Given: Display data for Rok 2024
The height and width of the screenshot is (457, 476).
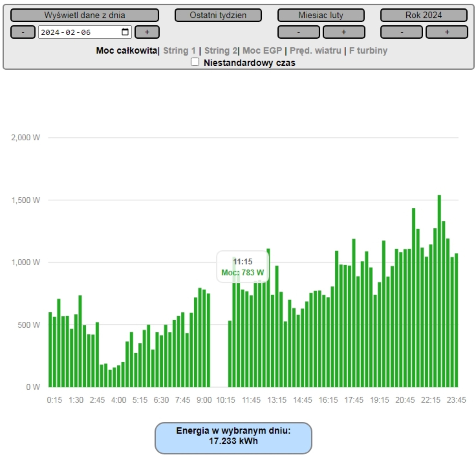Looking at the screenshot, I should (424, 15).
